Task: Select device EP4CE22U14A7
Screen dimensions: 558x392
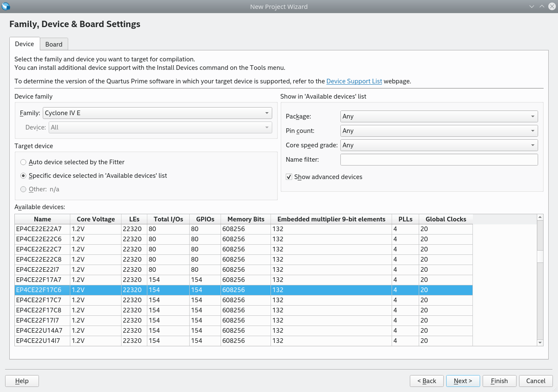Action: 243,331
